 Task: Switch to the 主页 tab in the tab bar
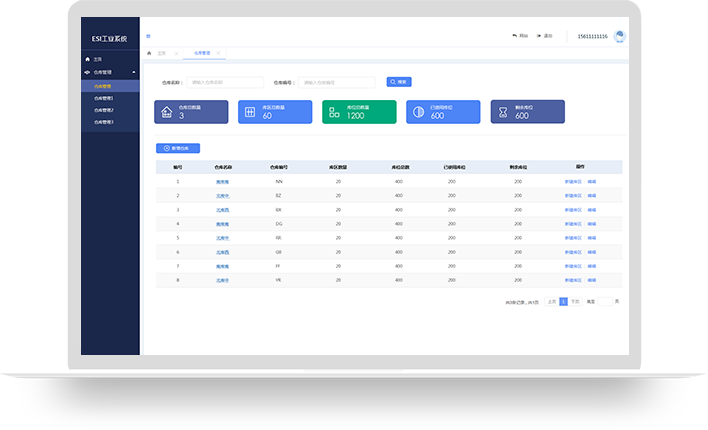161,53
